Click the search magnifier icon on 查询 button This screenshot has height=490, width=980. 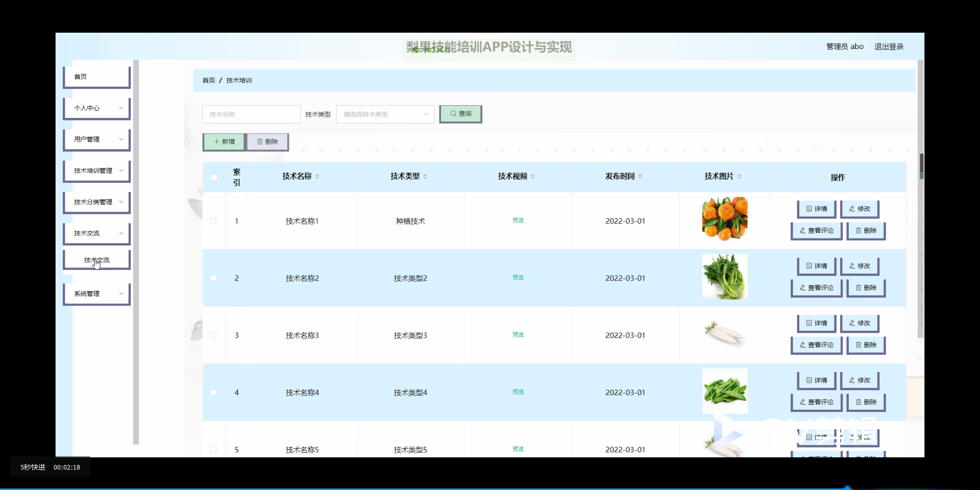(453, 114)
